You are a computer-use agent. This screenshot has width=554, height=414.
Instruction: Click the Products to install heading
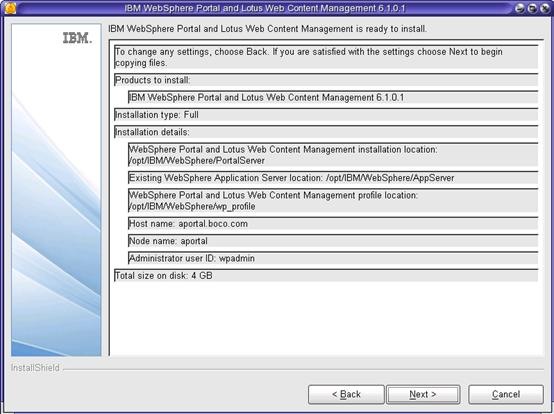point(326,80)
